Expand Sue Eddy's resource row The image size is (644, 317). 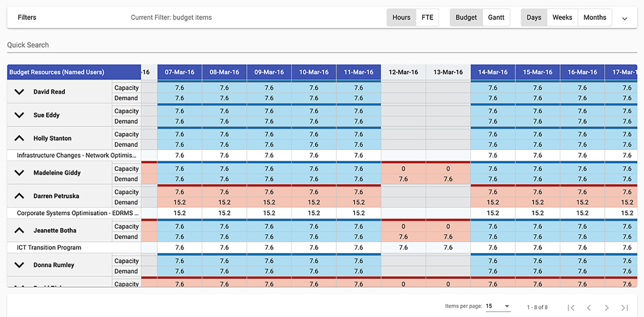pyautogui.click(x=19, y=115)
